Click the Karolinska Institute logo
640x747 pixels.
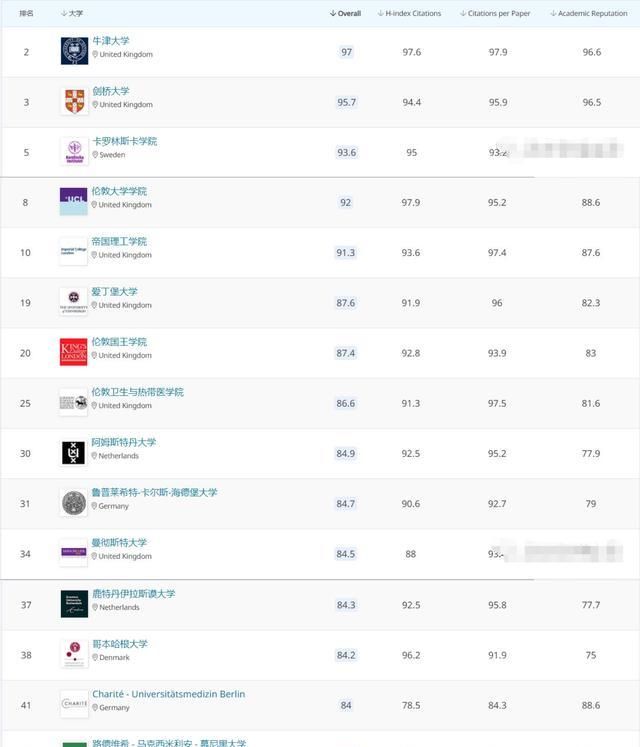click(x=74, y=151)
